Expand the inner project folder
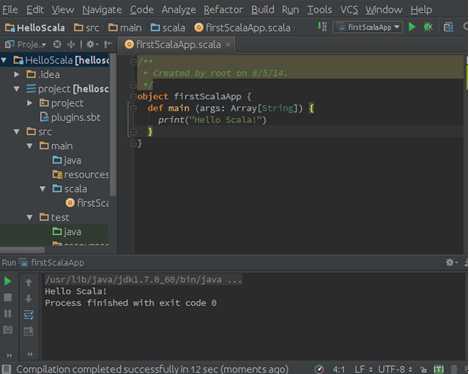469x374 pixels. [29, 103]
